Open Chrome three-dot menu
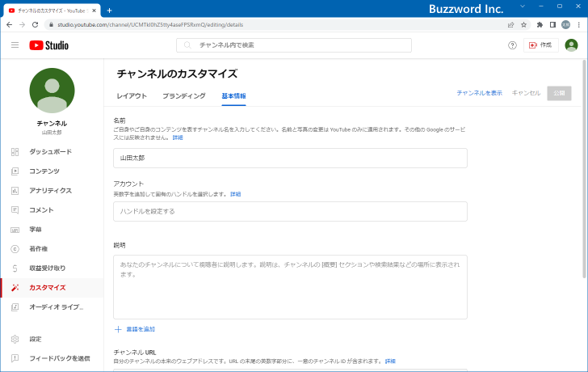This screenshot has height=372, width=588. pyautogui.click(x=579, y=25)
